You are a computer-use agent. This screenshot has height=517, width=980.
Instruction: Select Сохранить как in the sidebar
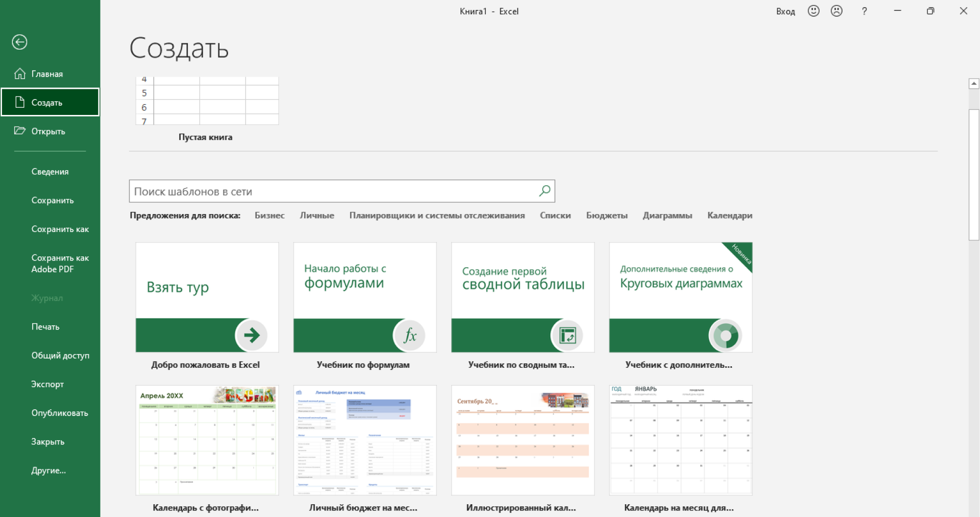pos(60,229)
